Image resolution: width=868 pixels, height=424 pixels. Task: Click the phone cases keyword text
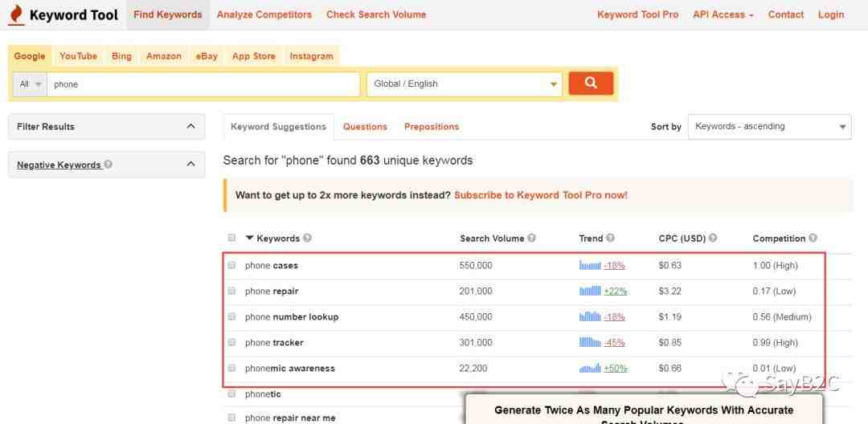(x=272, y=265)
